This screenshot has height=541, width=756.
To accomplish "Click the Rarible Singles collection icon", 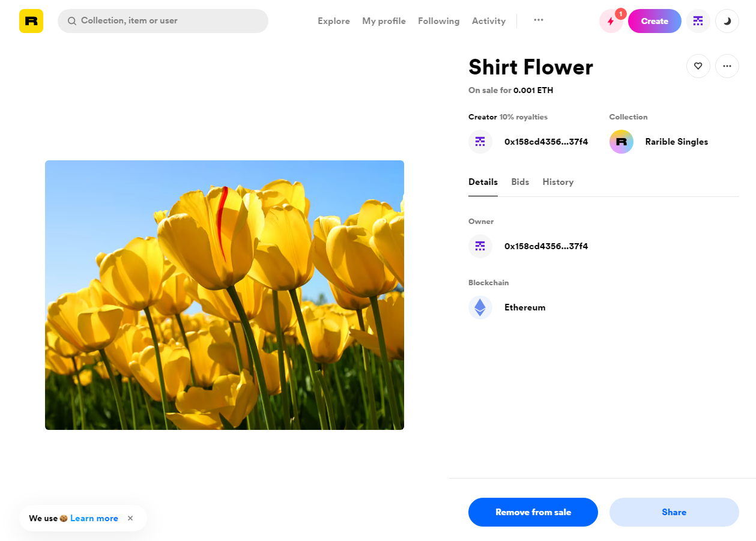I will pos(621,142).
